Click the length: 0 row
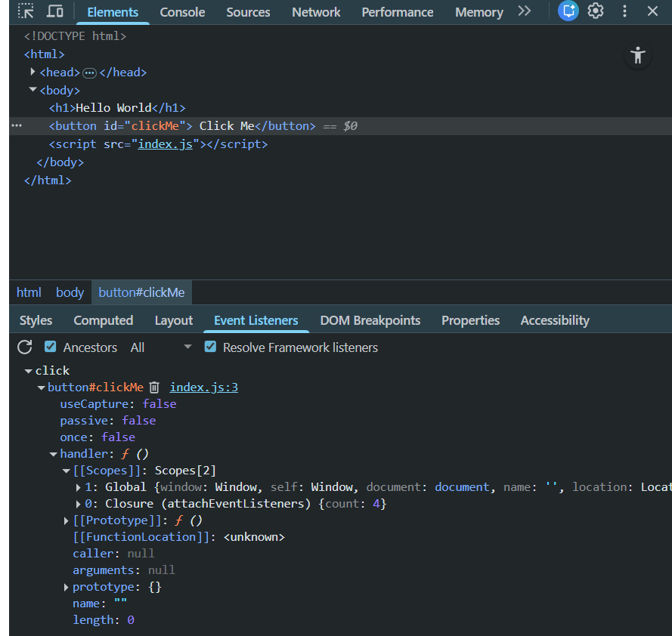 pyautogui.click(x=104, y=620)
